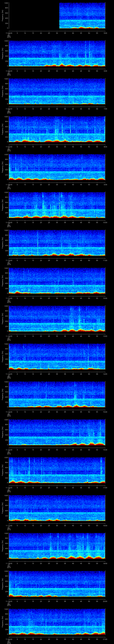The image size is (114, 644).
Task: Select the 15:00 end-time axis label
Action: (x=105, y=412)
